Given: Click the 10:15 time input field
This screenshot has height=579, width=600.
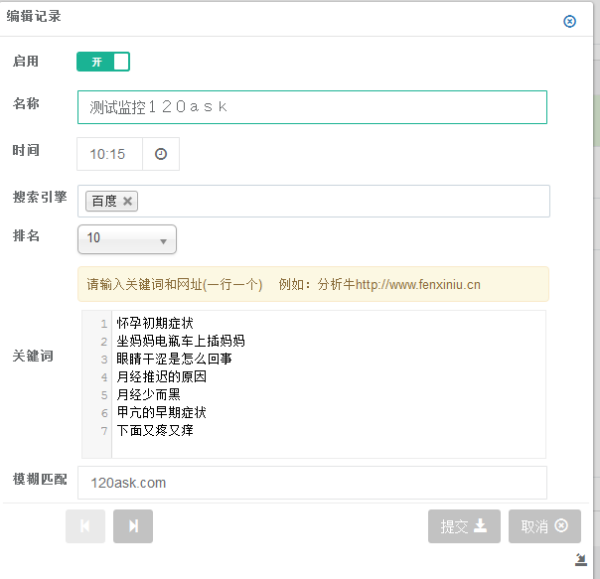Looking at the screenshot, I should point(110,154).
